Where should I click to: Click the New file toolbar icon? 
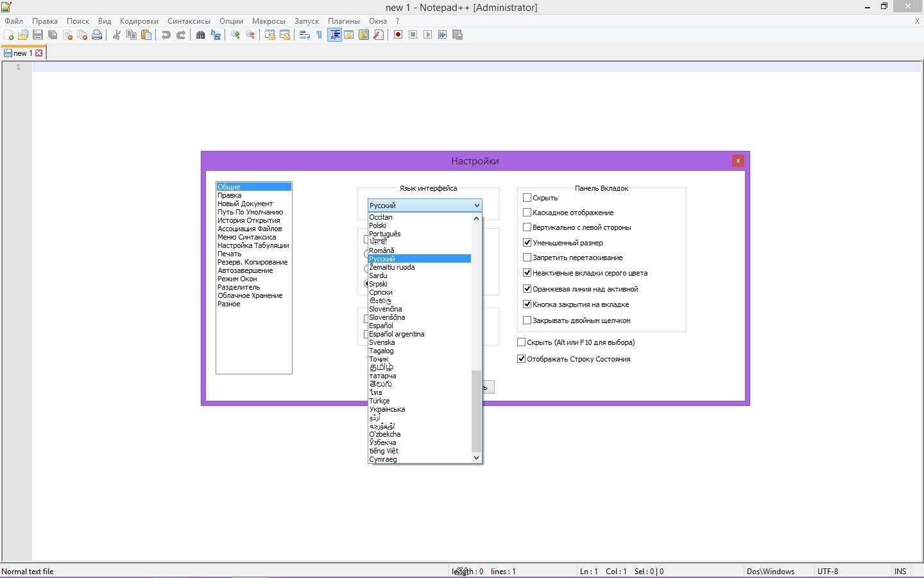click(x=8, y=35)
